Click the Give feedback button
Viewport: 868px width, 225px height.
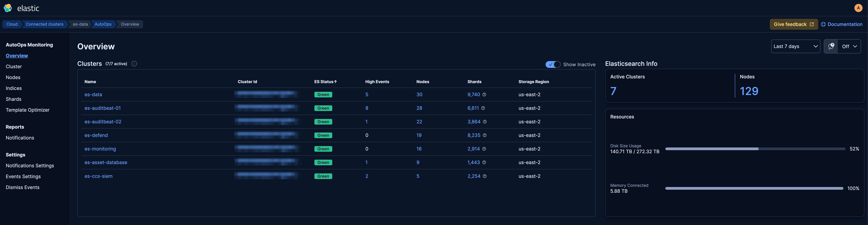pyautogui.click(x=793, y=24)
